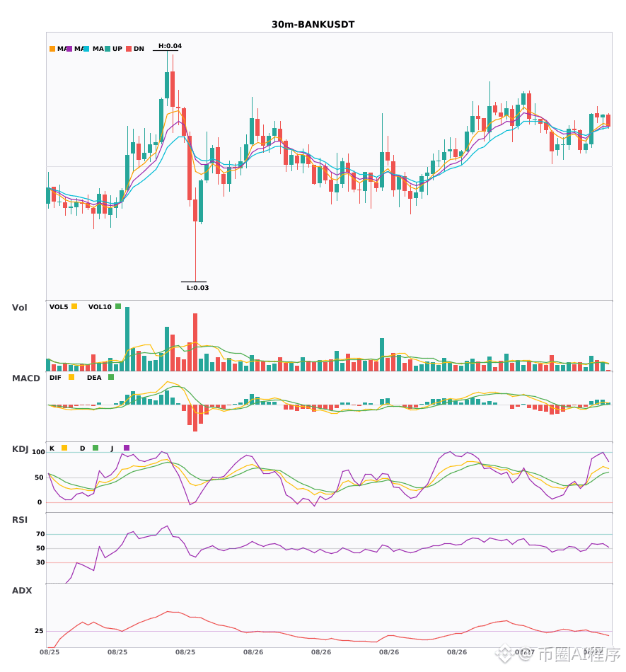The image size is (626, 672).
Task: Click the yellow VOL5 legend swatch
Action: click(74, 306)
